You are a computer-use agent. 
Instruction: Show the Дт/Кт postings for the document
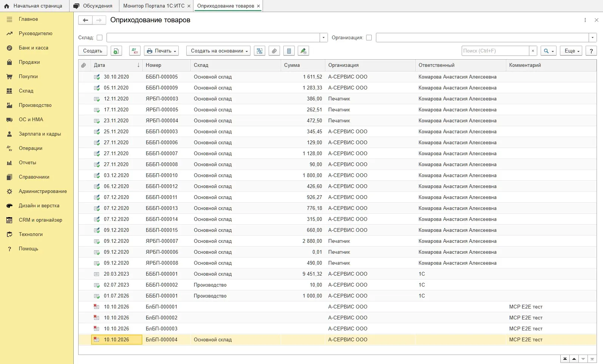point(135,51)
